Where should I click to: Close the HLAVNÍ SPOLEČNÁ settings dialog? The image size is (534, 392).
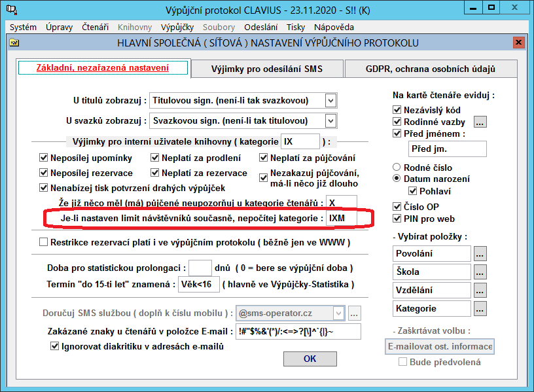click(518, 43)
